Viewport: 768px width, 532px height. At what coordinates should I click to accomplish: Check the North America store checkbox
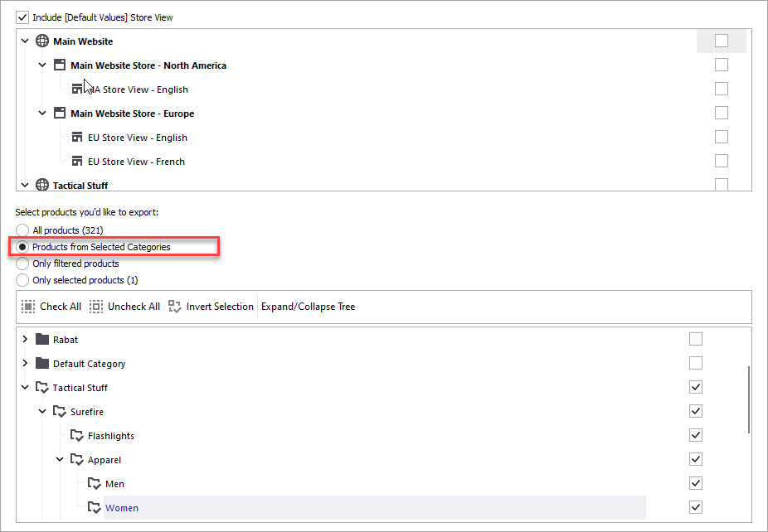[x=722, y=65]
